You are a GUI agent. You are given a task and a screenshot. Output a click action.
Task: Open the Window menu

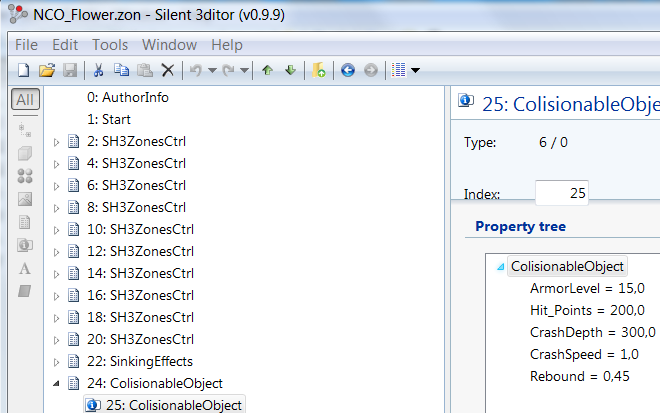point(169,45)
